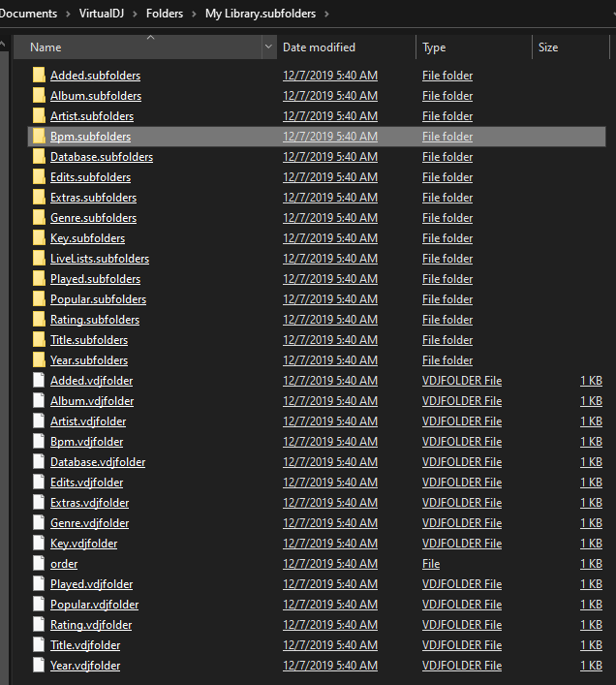Select Played.vdjfolder file name
Viewport: 616px width, 685px height.
(x=91, y=584)
